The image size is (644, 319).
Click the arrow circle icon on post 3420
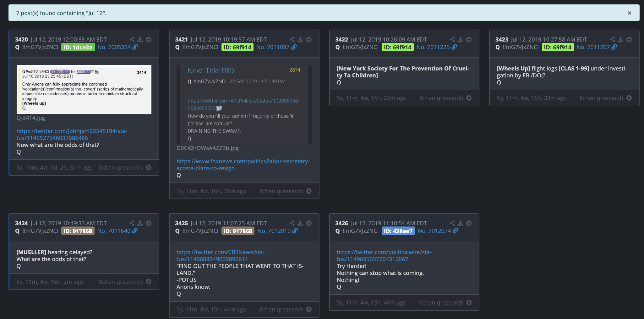[x=149, y=39]
